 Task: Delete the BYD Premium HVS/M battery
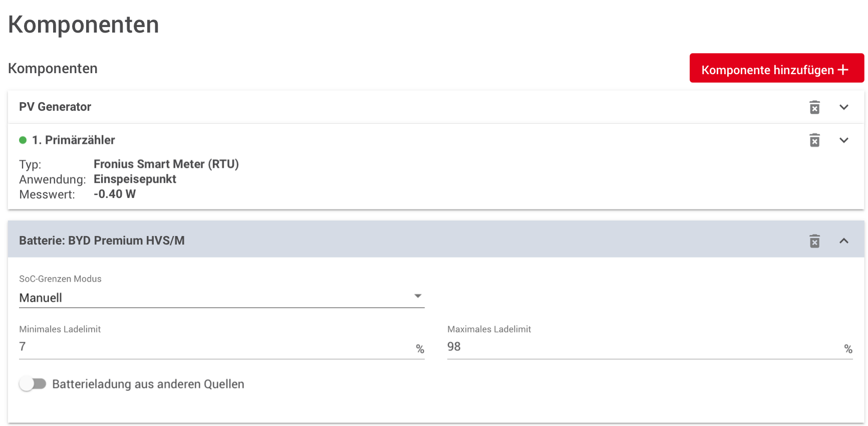[814, 241]
